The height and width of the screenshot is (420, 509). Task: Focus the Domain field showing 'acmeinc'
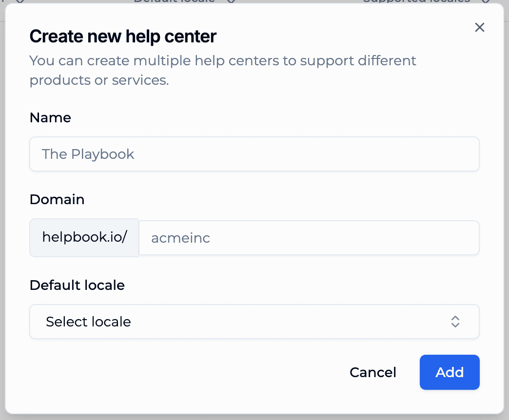(309, 238)
